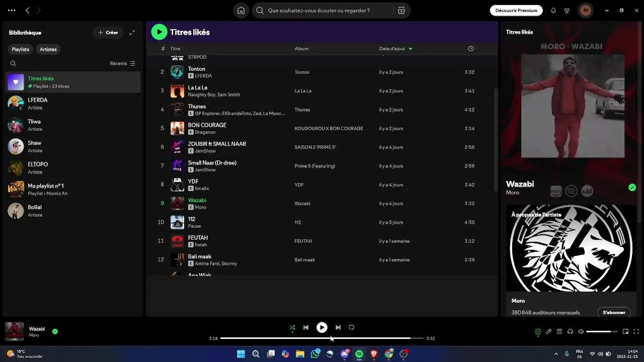Screen dimensions: 644x362
Task: Toggle liked checkmark in the Wazabi side panel
Action: tap(632, 188)
